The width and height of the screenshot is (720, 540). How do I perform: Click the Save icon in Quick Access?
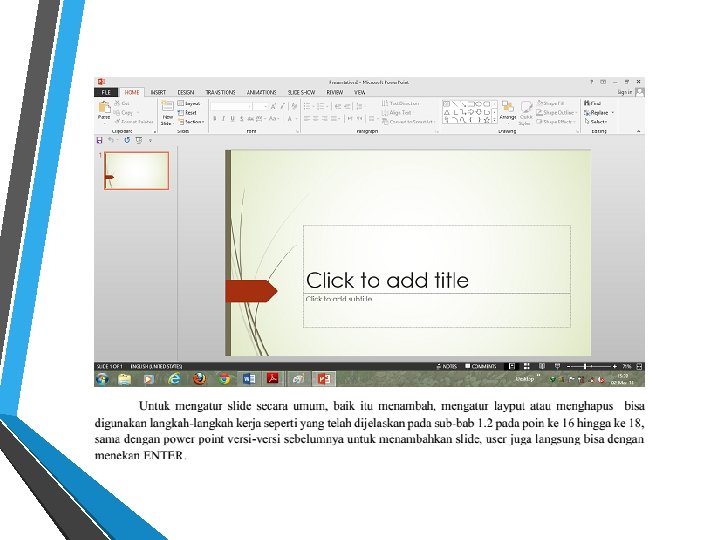point(99,140)
